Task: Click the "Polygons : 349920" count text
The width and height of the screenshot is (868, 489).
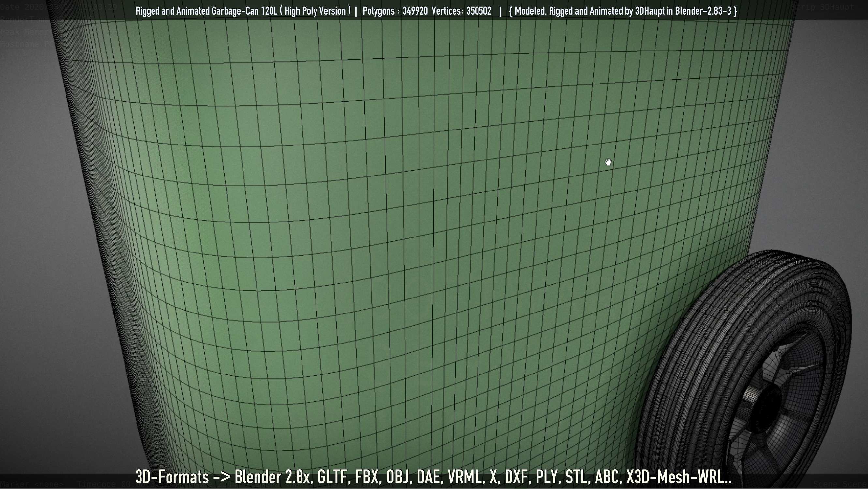Action: click(395, 11)
